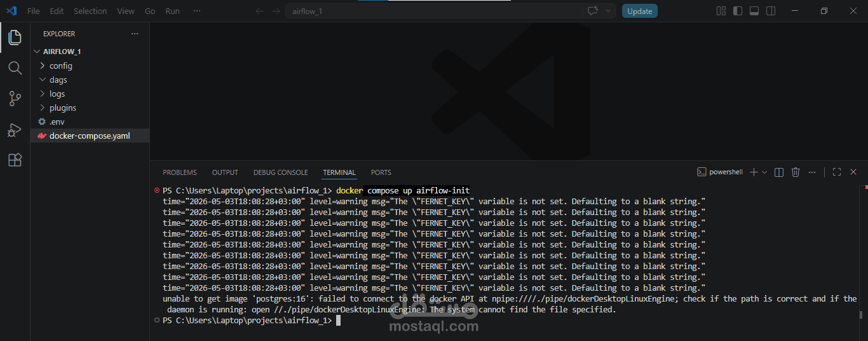Open the Explorer more actions ellipsis
This screenshot has height=341, width=868.
(x=134, y=34)
